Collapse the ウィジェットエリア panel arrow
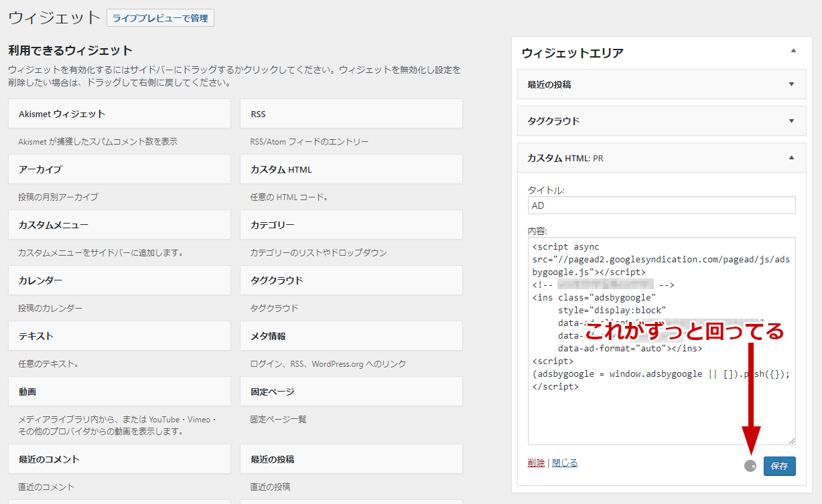Viewport: 822px width, 504px height. point(793,51)
